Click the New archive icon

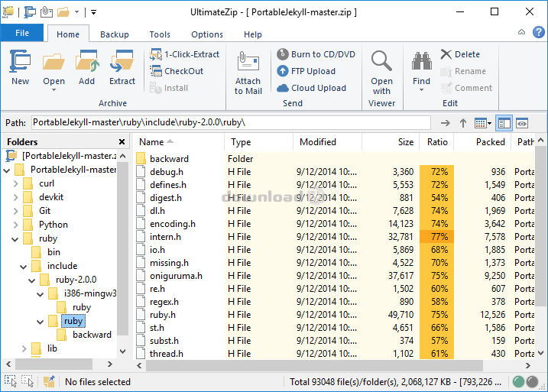(x=21, y=63)
